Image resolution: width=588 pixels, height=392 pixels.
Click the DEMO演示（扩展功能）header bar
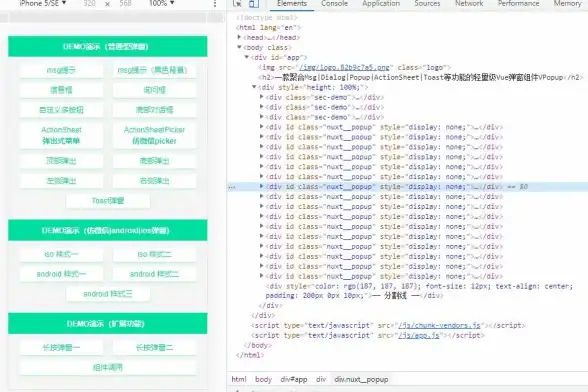(x=108, y=323)
